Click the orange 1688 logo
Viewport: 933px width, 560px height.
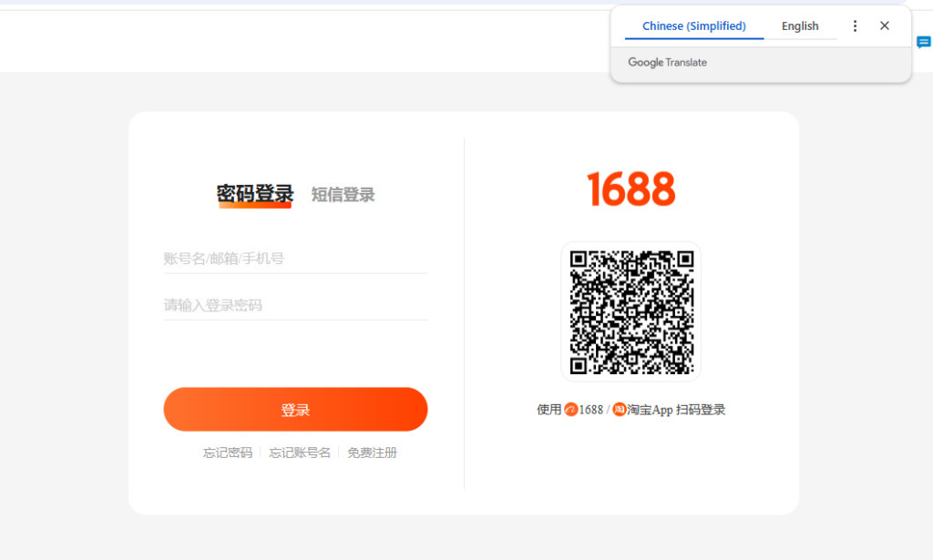click(x=631, y=188)
